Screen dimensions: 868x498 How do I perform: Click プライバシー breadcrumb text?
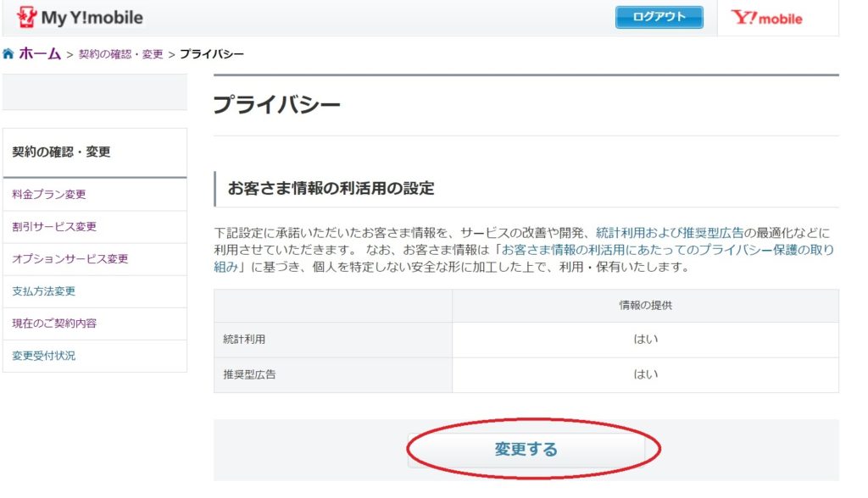(211, 54)
